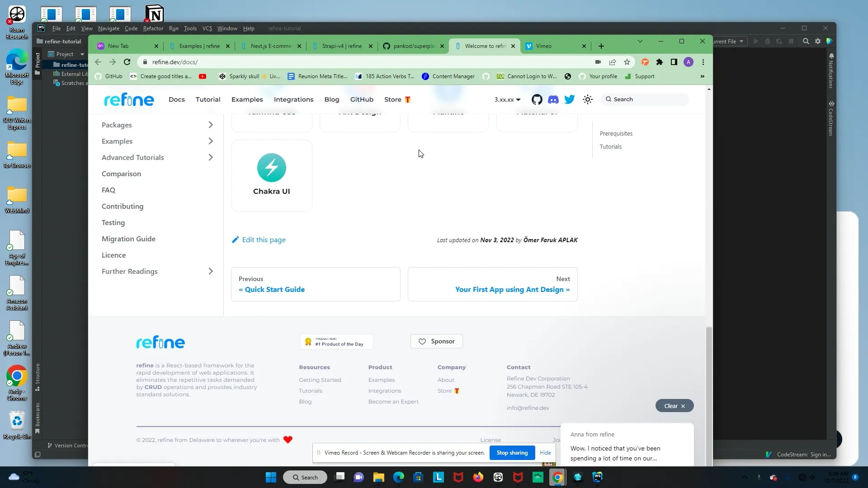Open the share icon in Chrome's toolbar

tap(612, 62)
